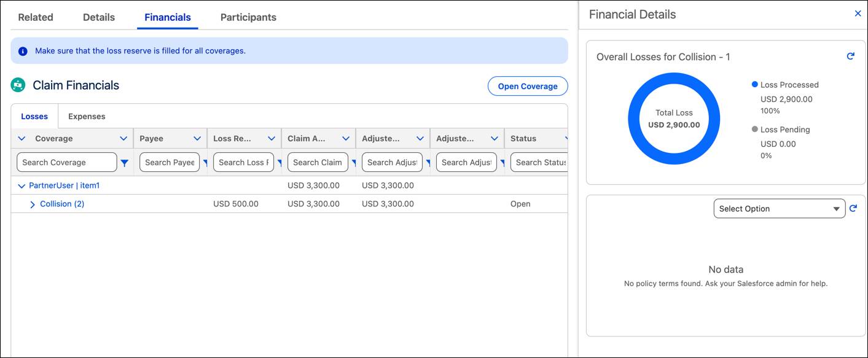Screen dimensions: 868x358
Task: Refresh the Overall Losses for Collision card
Action: (851, 56)
